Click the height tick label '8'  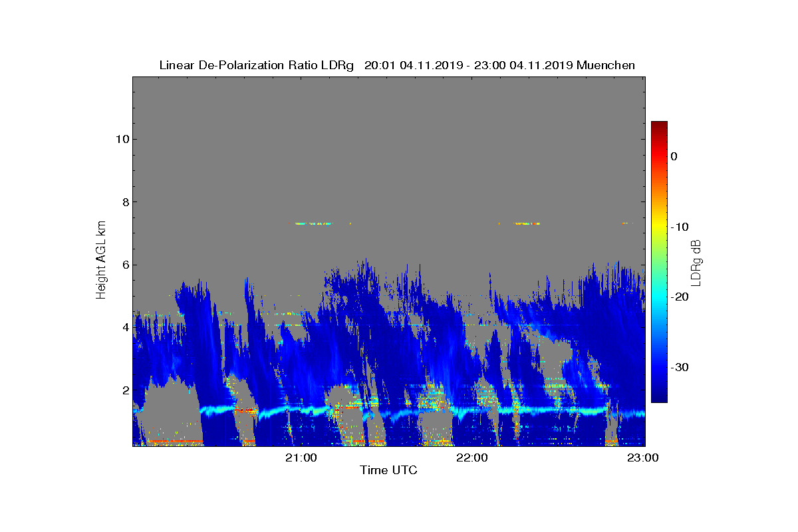point(124,202)
